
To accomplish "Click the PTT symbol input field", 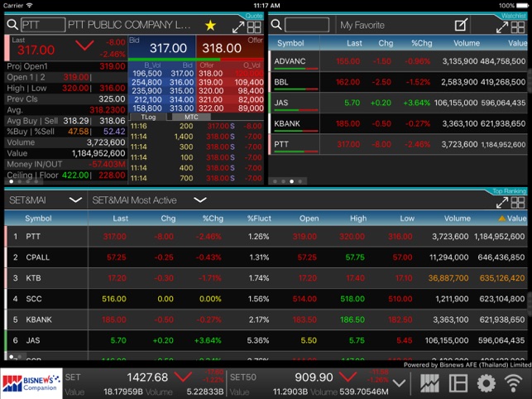I will 43,25.
